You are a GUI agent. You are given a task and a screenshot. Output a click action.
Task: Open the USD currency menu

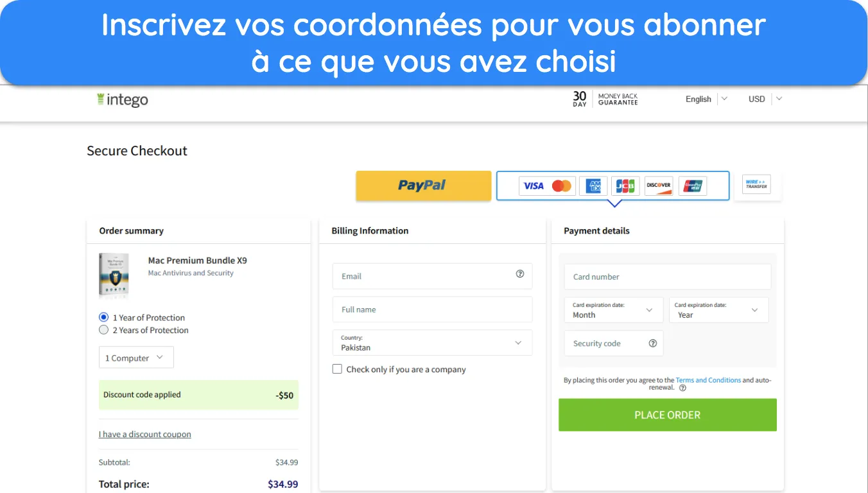(x=765, y=99)
